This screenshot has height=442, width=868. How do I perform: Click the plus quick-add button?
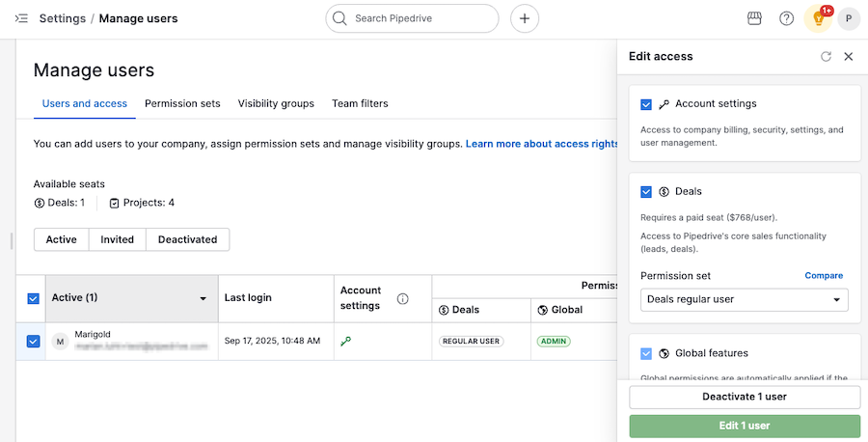524,18
